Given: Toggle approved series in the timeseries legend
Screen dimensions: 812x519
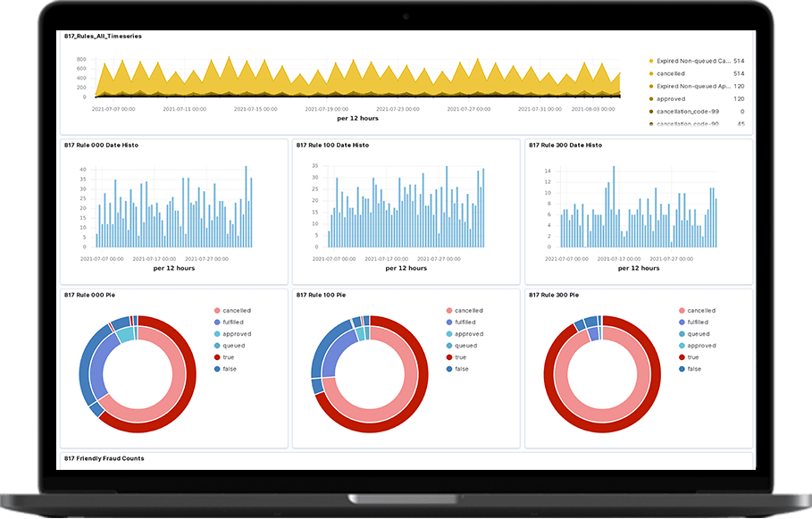Looking at the screenshot, I should pyautogui.click(x=670, y=99).
